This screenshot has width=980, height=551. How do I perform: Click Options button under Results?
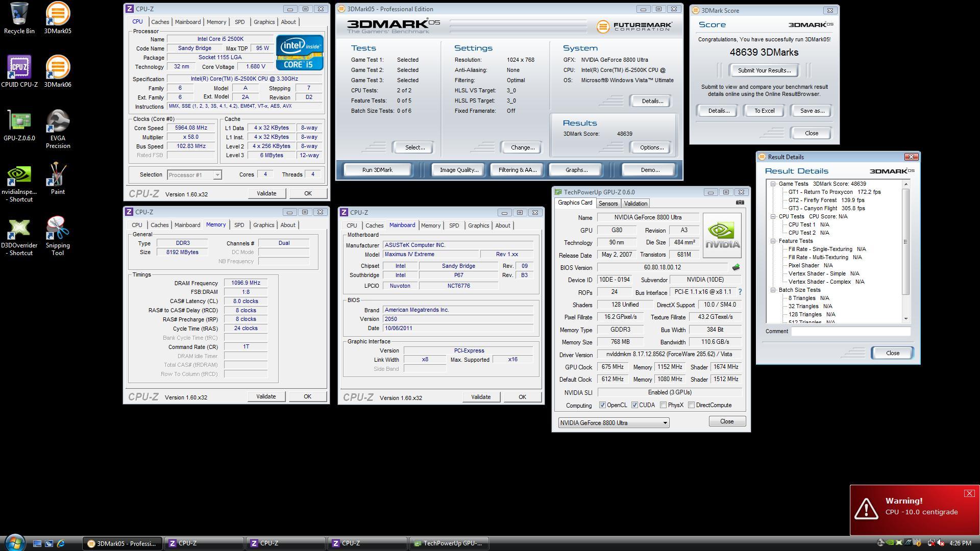650,147
